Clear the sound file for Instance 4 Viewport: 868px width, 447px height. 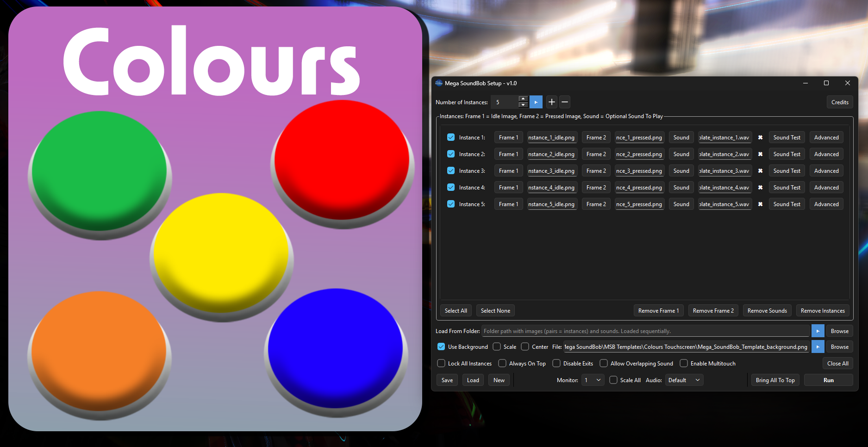tap(760, 188)
